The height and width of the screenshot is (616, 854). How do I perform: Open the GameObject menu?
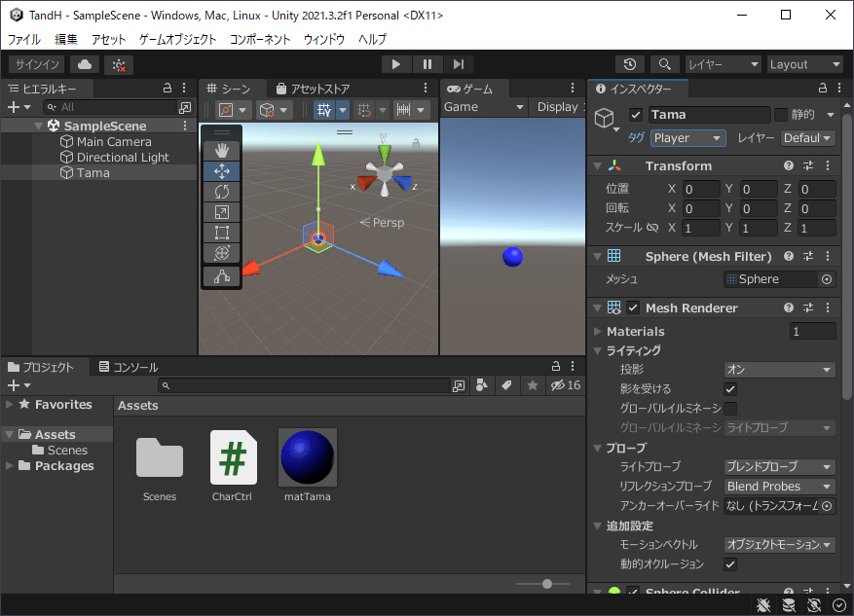coord(177,39)
